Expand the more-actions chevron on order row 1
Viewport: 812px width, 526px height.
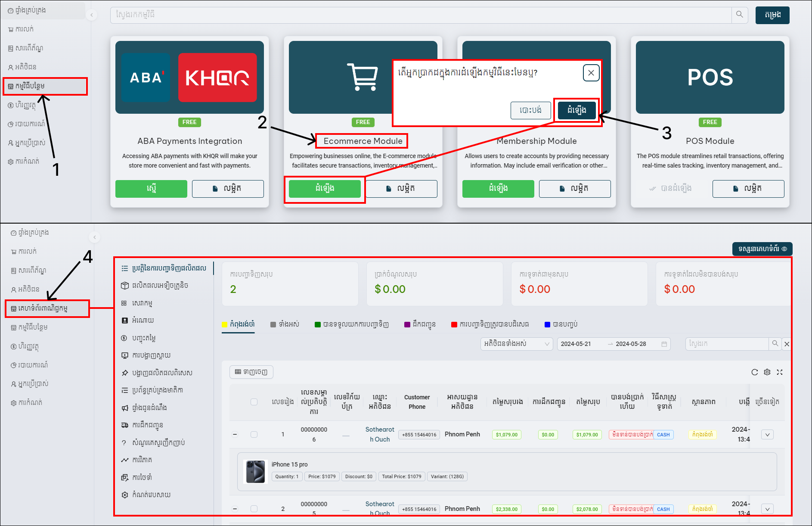click(767, 435)
